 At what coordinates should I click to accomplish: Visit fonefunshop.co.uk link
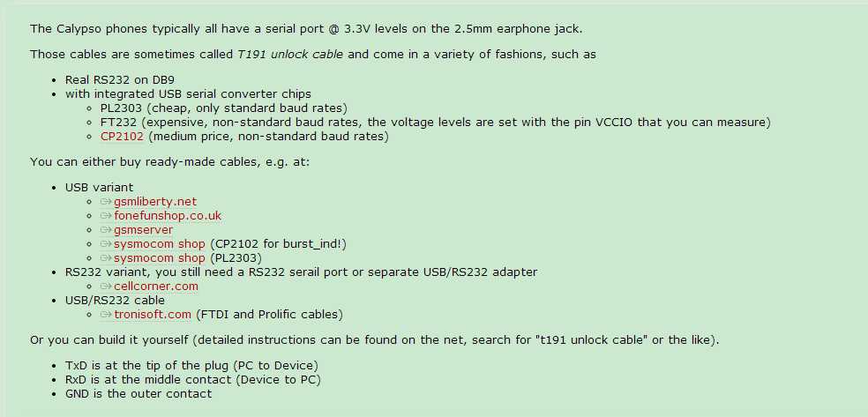(x=168, y=216)
